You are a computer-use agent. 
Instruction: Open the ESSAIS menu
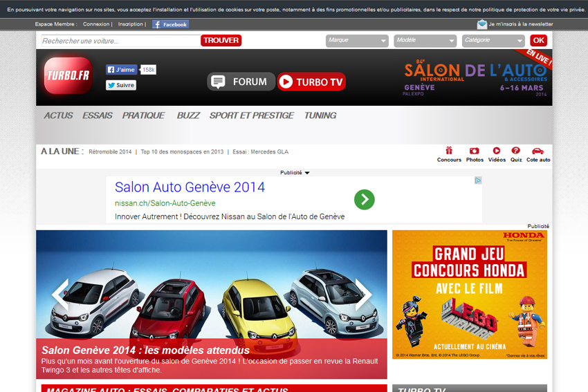click(97, 115)
